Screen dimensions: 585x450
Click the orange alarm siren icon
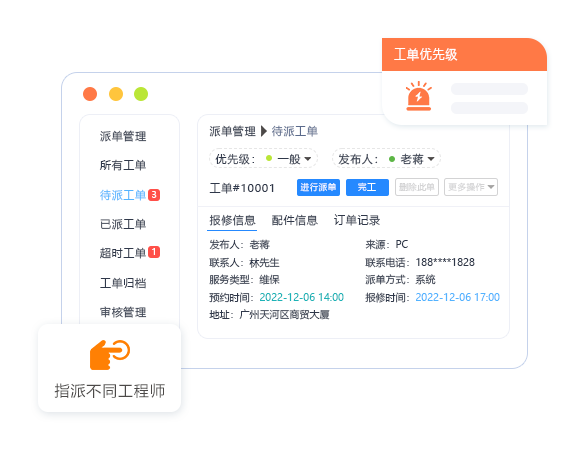tap(419, 96)
